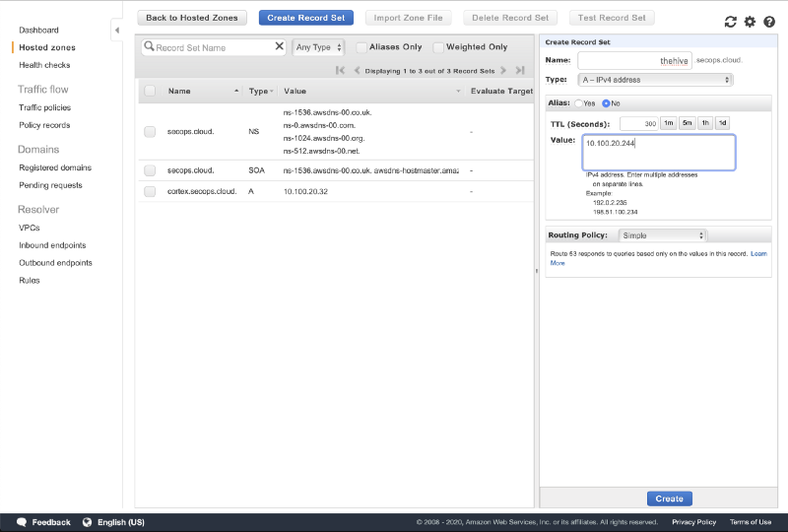Go to Registered domains in sidebar
The image size is (788, 532).
(x=55, y=167)
